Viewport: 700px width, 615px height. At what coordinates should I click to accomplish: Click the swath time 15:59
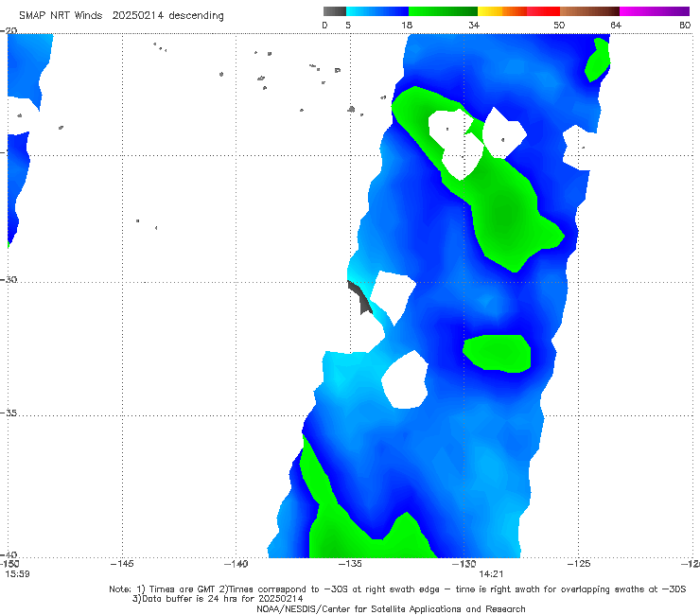[17, 574]
